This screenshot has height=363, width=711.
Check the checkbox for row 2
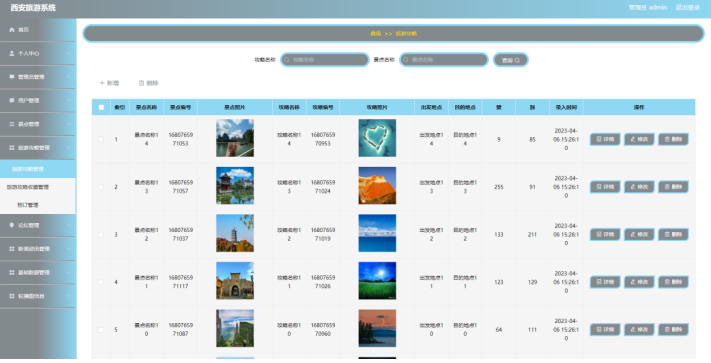(101, 187)
